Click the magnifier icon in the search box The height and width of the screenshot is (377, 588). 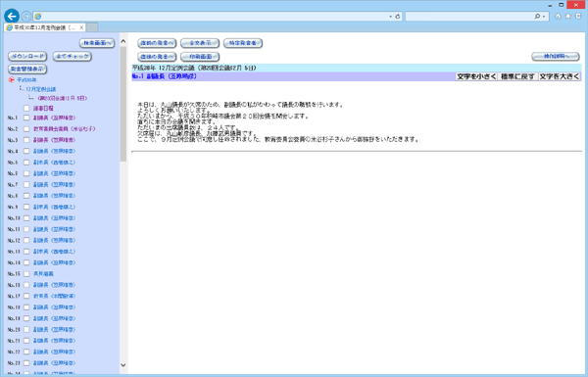tap(537, 17)
